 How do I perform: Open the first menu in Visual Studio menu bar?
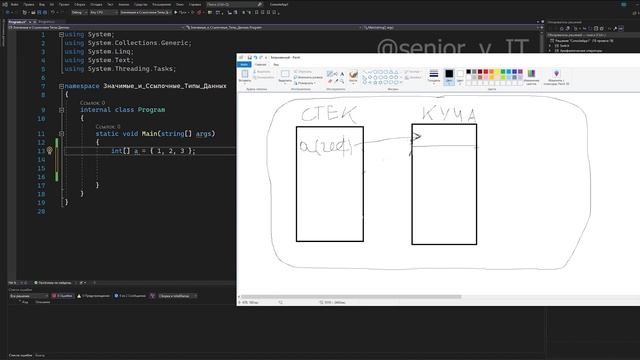[15, 4]
